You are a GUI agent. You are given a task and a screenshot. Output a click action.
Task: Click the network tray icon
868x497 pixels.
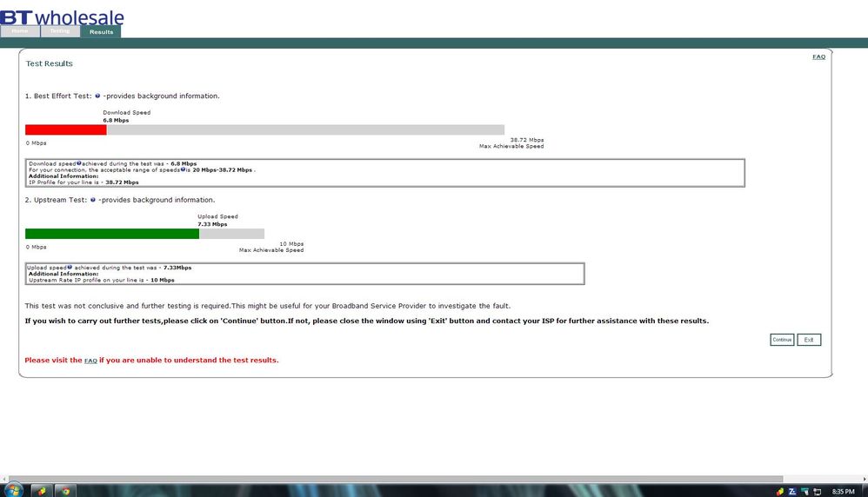point(817,492)
